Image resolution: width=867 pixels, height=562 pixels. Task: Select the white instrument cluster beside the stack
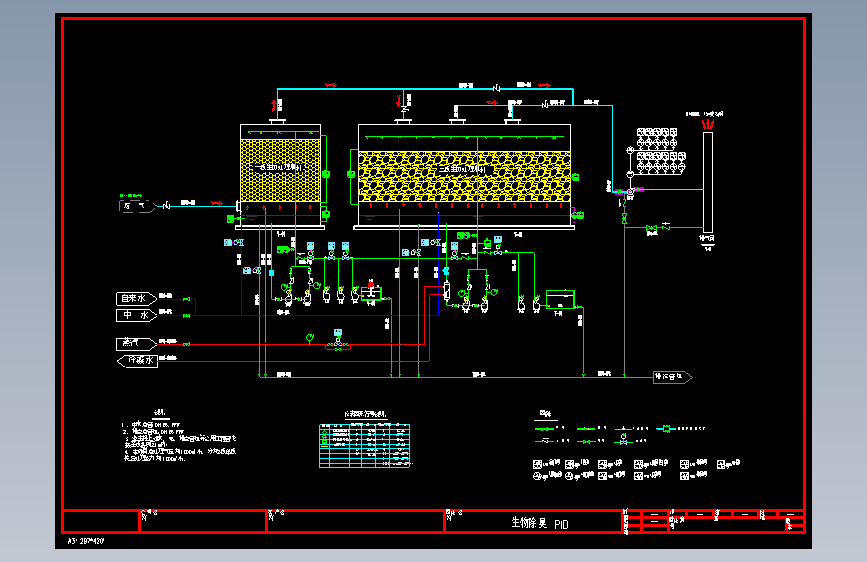(657, 152)
